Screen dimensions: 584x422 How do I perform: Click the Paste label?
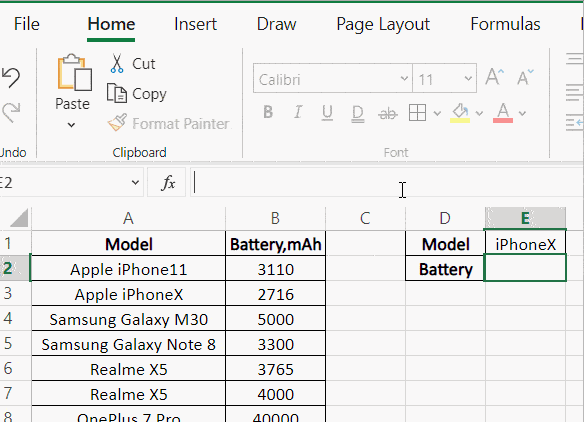click(x=72, y=104)
